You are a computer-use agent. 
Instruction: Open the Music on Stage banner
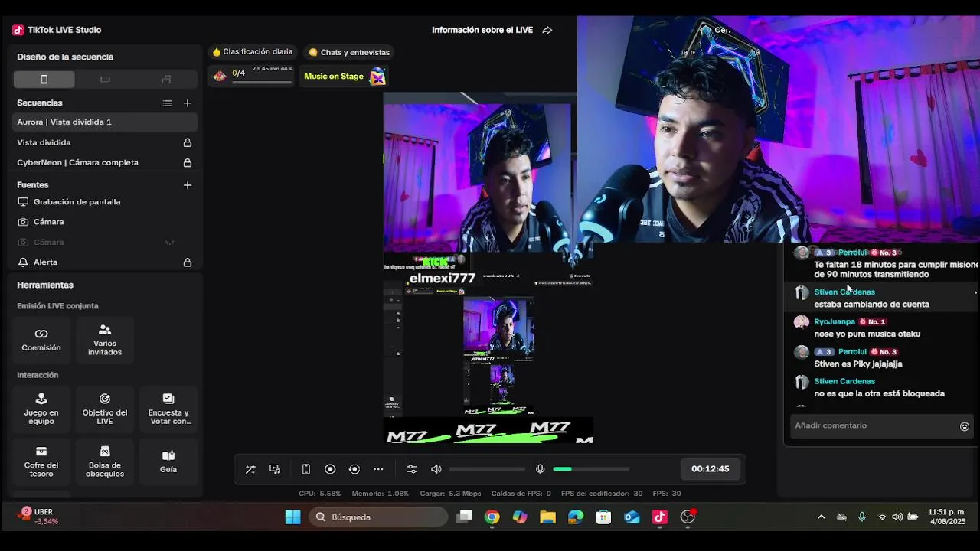(x=344, y=76)
